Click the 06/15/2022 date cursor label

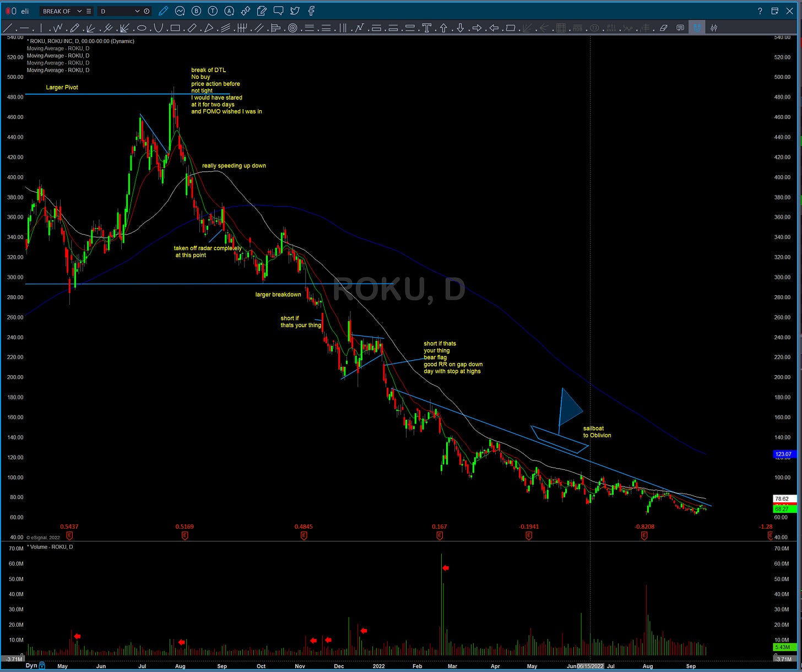coord(590,666)
